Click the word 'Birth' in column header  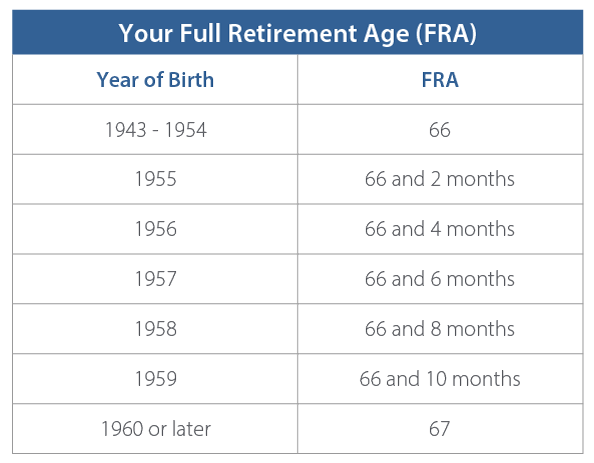[x=191, y=80]
